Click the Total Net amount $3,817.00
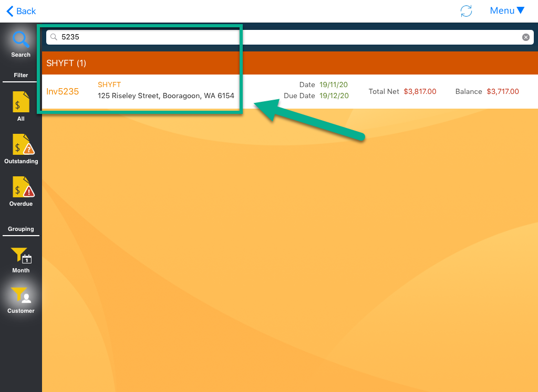This screenshot has height=392, width=538. tap(420, 91)
